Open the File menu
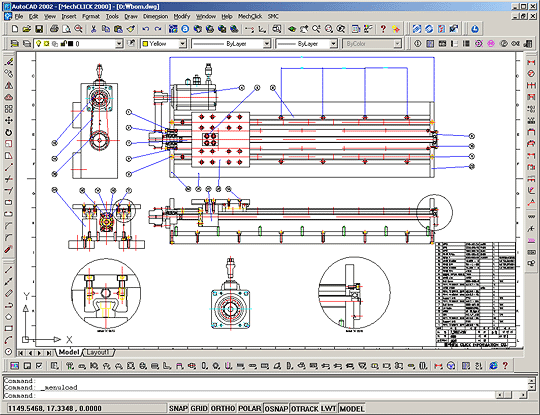The width and height of the screenshot is (540, 415). point(19,16)
